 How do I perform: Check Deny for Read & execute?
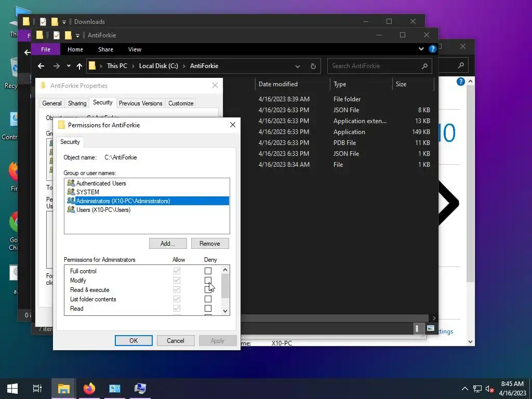pos(208,289)
